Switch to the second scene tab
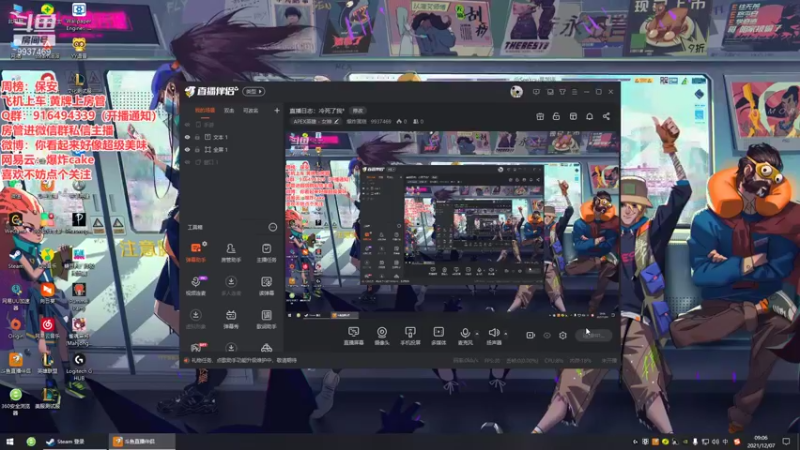Viewport: 800px width, 450px height. tap(229, 111)
